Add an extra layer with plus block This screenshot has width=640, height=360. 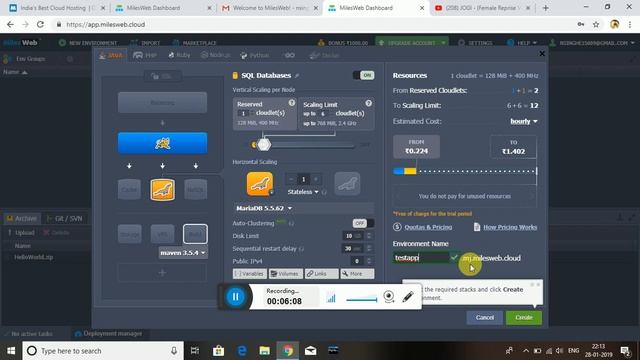162,273
